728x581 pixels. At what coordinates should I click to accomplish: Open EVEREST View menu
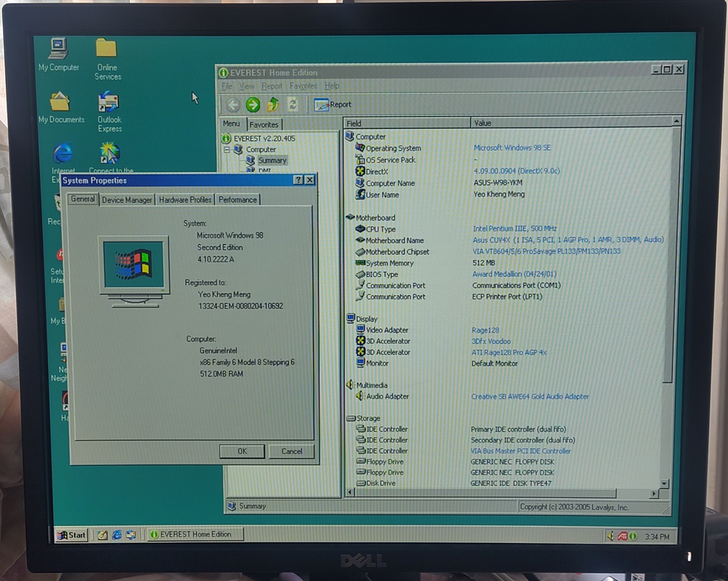[246, 86]
